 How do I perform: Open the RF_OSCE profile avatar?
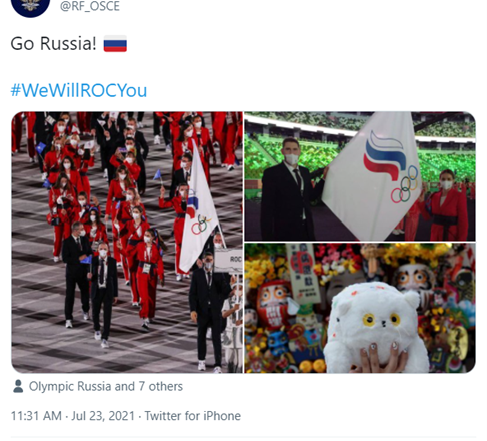tap(30, 6)
